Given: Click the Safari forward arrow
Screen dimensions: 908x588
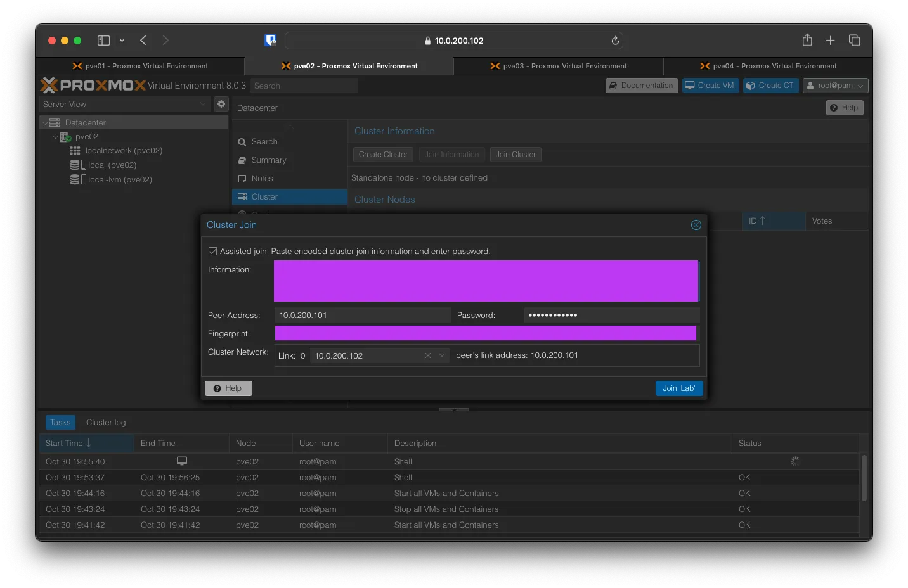Looking at the screenshot, I should click(165, 41).
